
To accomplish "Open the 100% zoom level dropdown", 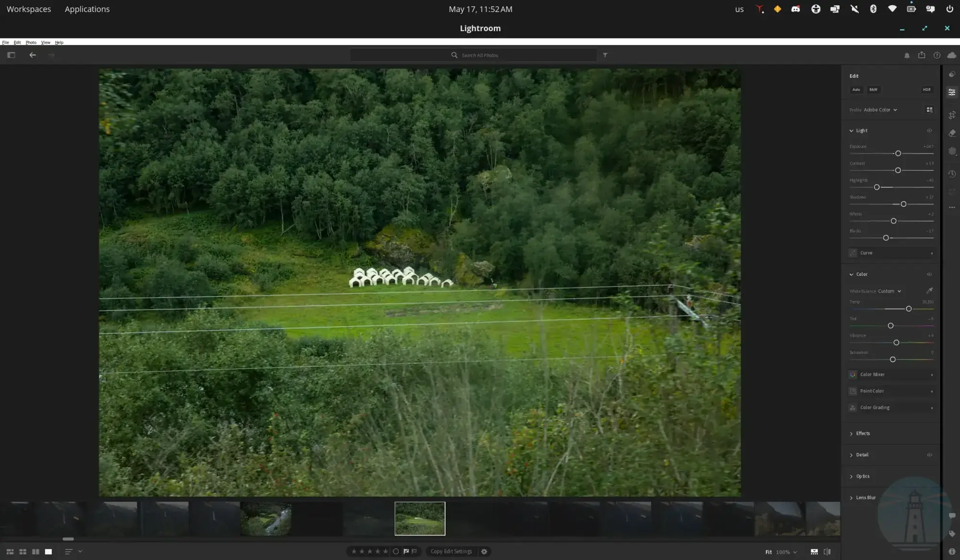I will pos(786,552).
